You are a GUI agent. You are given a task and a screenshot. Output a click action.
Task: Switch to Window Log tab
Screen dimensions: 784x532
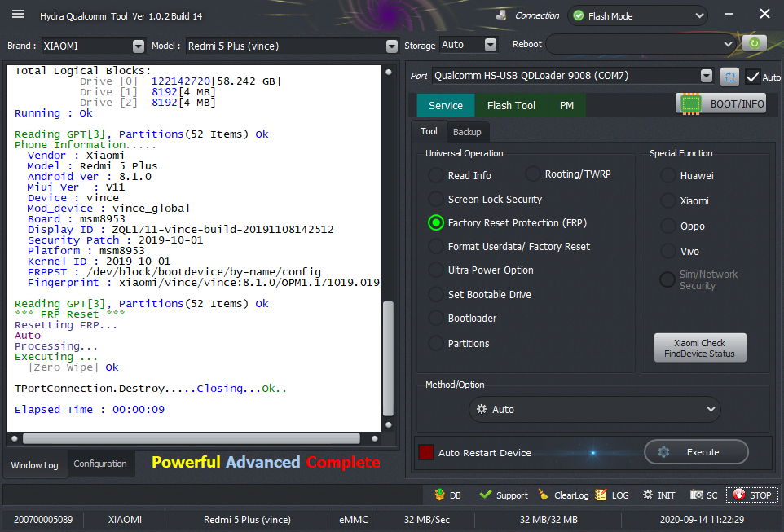34,465
